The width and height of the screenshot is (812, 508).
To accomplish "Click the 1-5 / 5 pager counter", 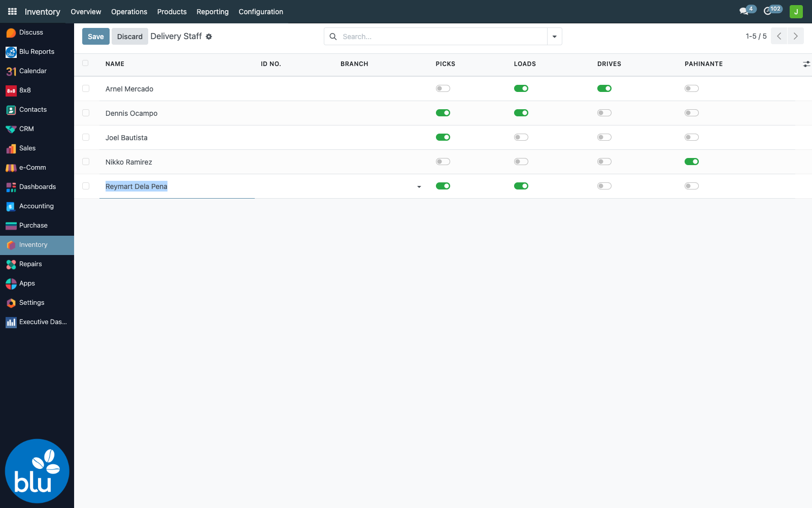I will (756, 36).
